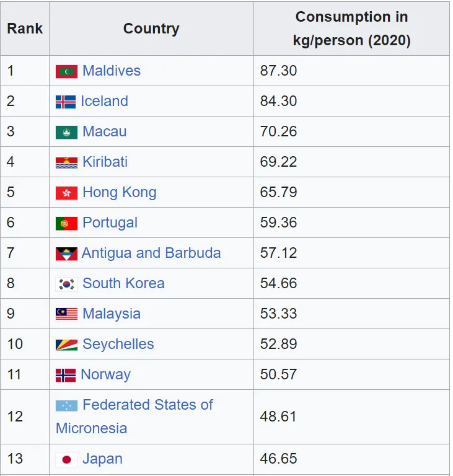Image resolution: width=453 pixels, height=476 pixels.
Task: Click the Maldives flag icon
Action: (x=66, y=72)
